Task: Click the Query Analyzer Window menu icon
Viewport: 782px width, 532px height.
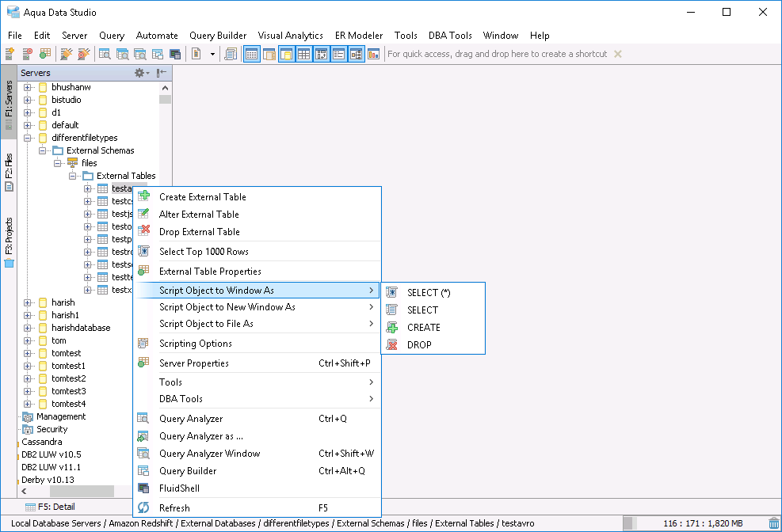Action: [x=143, y=454]
